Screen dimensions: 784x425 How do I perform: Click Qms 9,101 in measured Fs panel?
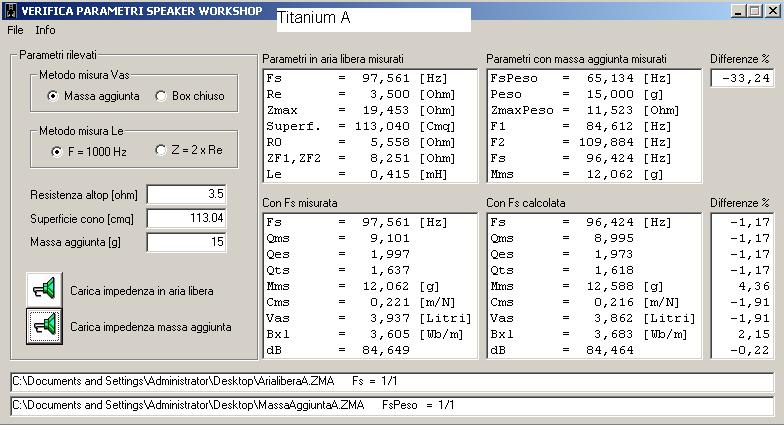coord(338,238)
